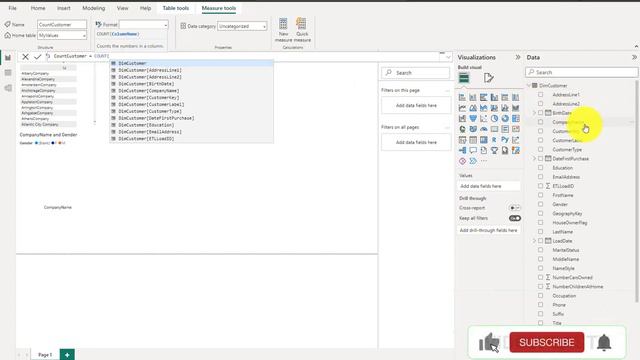Choose the Area chart visual
This screenshot has height=360, width=640.
(473, 108)
